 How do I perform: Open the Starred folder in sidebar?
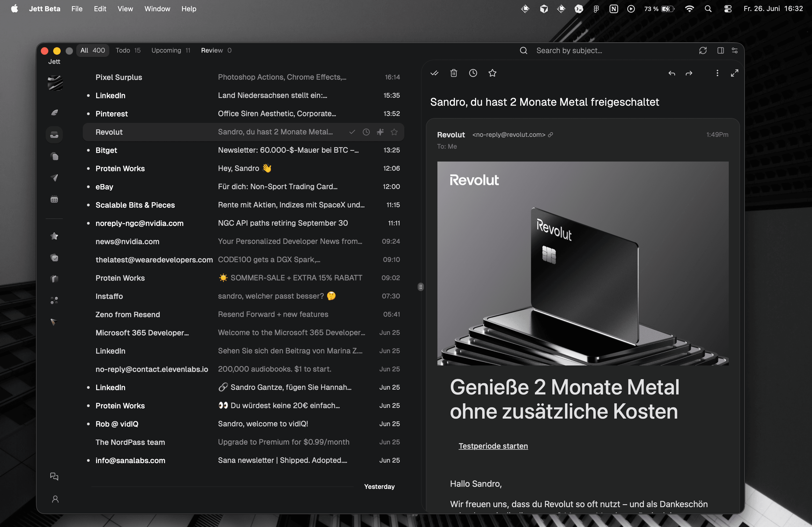[x=54, y=236]
